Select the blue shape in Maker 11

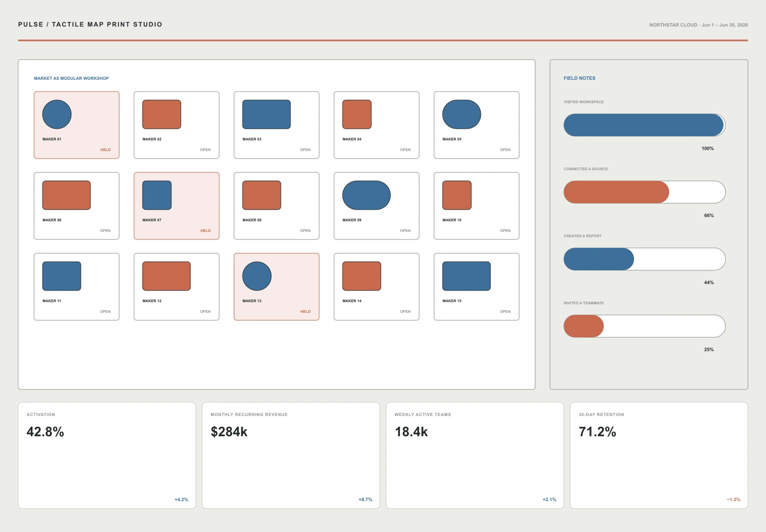62,276
